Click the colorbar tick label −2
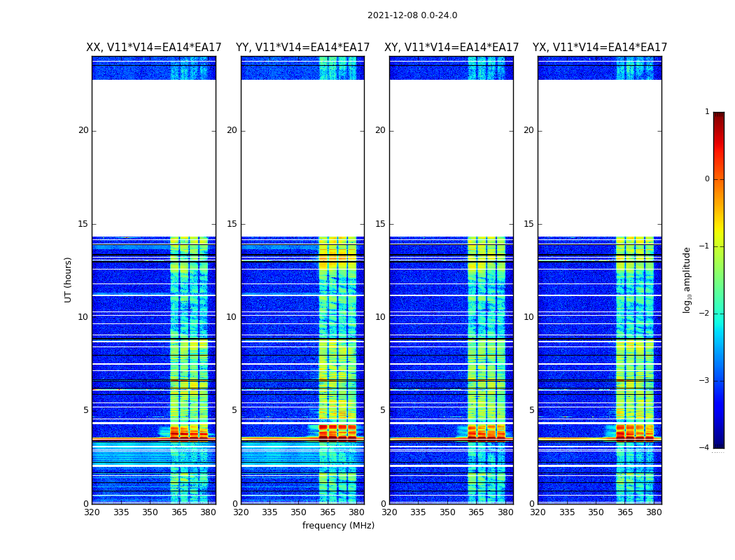The width and height of the screenshot is (735, 560). (706, 314)
